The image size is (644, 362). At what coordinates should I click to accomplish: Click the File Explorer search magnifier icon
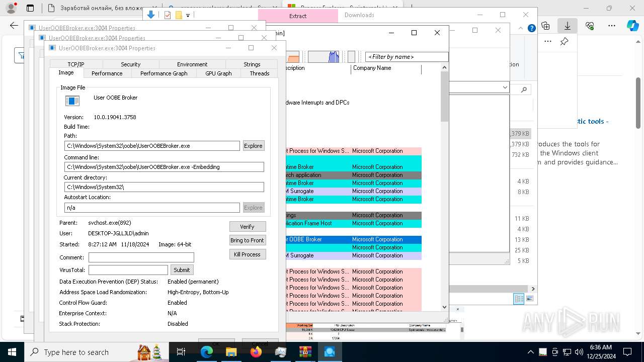click(524, 89)
